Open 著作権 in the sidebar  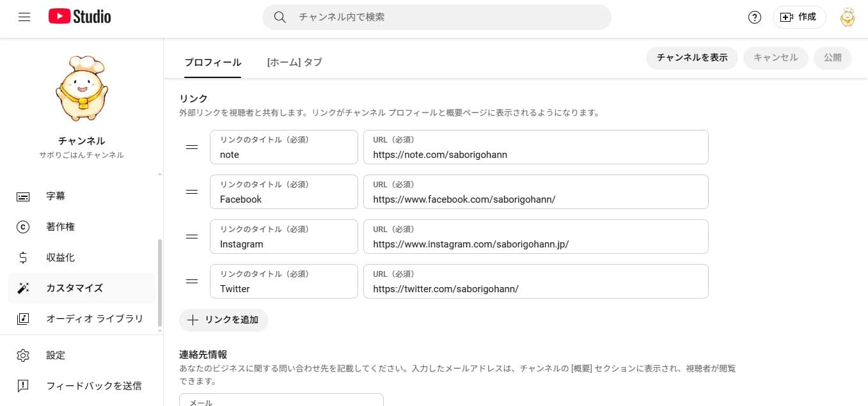click(x=81, y=227)
